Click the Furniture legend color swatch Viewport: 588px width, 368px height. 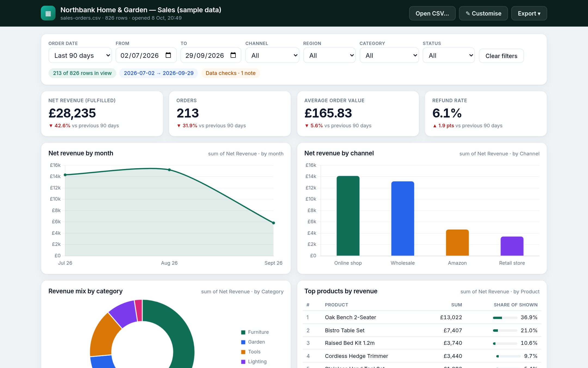(243, 332)
